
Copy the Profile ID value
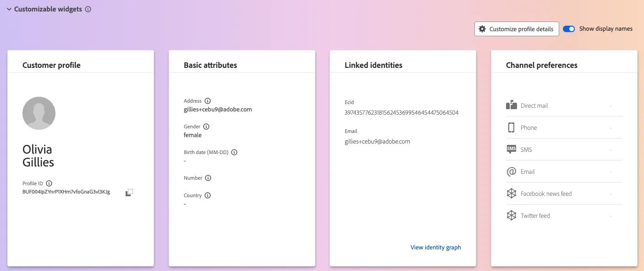pyautogui.click(x=129, y=193)
